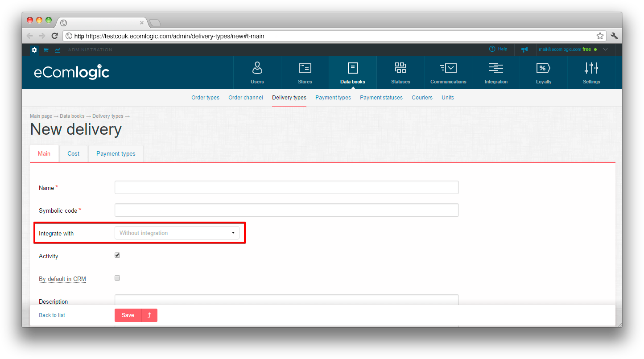Click the Save and exit arrow button

(x=149, y=315)
